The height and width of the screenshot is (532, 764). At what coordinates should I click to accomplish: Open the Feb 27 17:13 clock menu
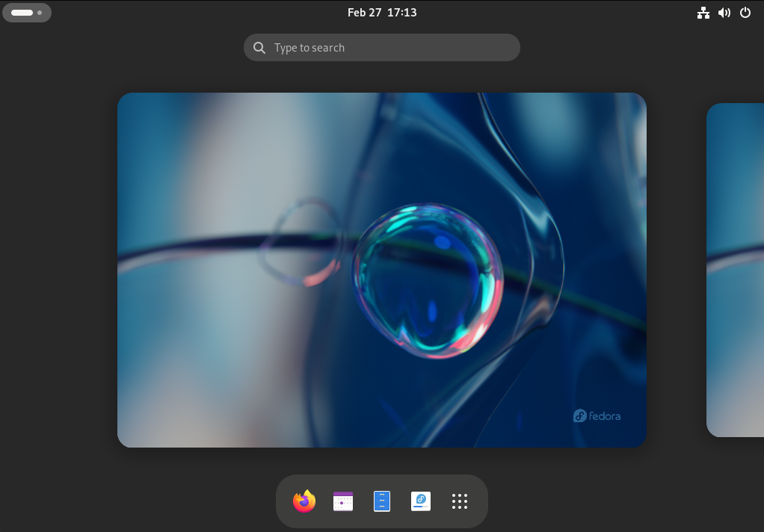382,13
